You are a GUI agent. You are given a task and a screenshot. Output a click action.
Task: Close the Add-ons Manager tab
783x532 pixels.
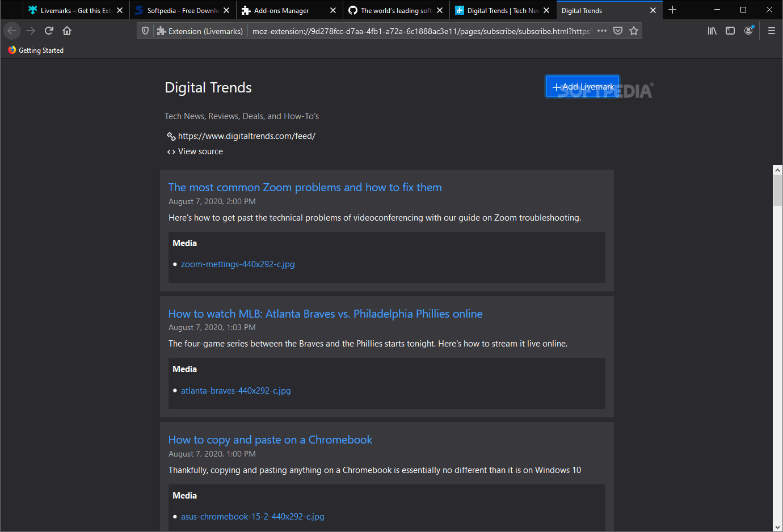pyautogui.click(x=333, y=10)
